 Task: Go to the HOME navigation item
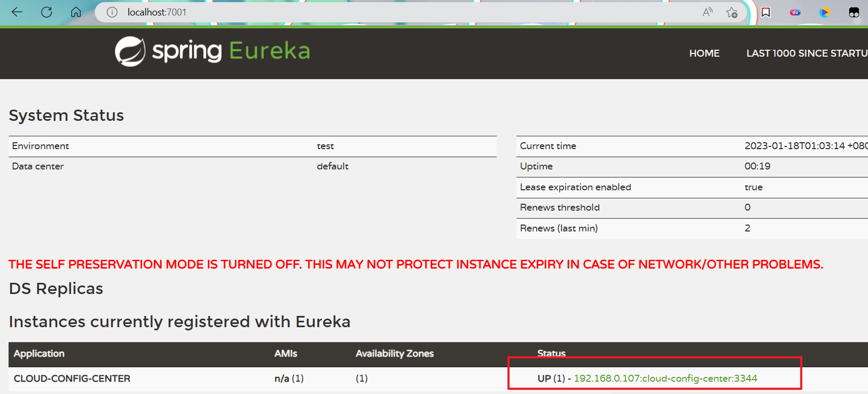point(704,53)
